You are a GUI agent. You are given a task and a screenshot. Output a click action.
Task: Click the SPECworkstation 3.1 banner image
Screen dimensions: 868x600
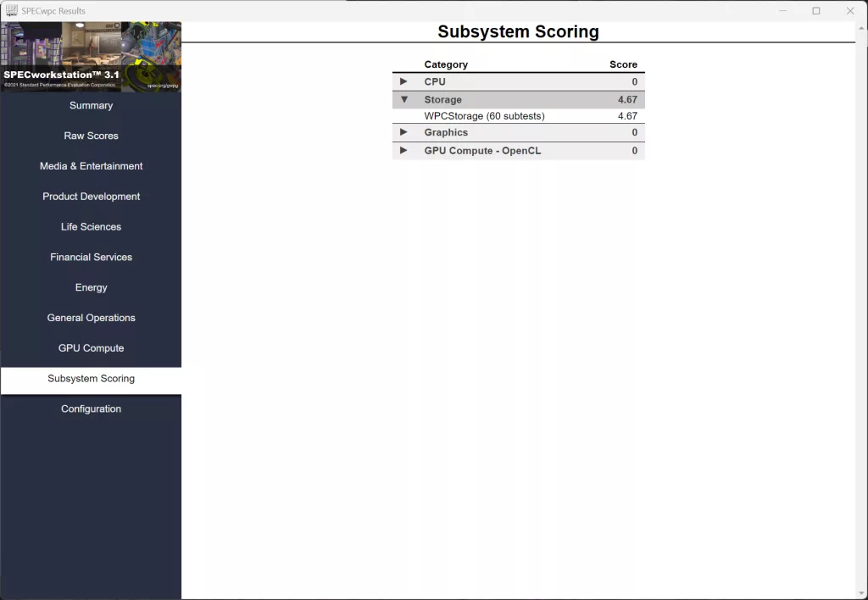(x=91, y=57)
